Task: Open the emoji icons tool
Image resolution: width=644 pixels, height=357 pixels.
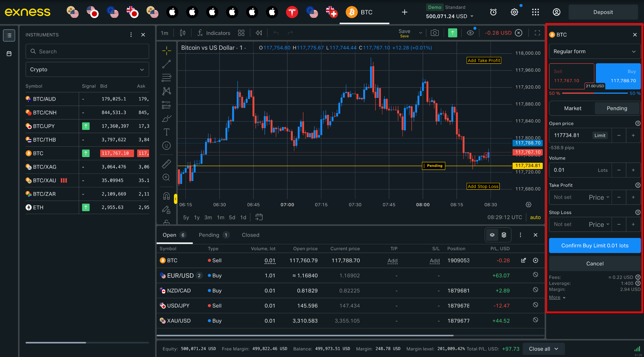Action: click(166, 145)
